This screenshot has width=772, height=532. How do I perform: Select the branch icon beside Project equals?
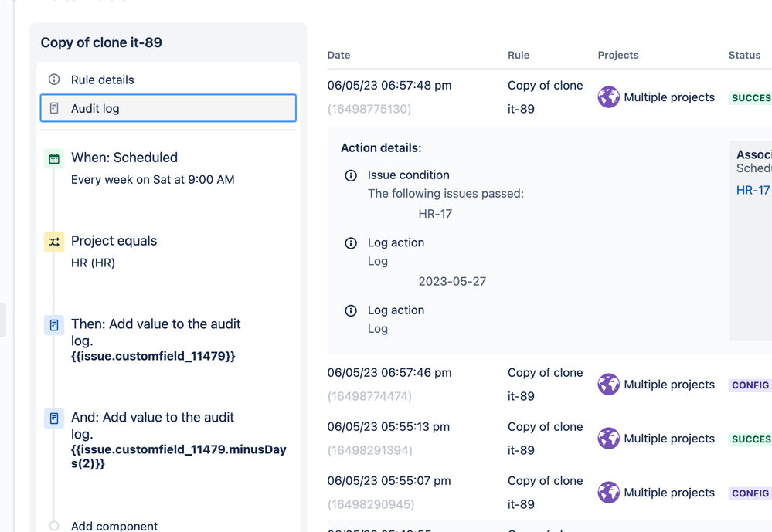coord(53,241)
